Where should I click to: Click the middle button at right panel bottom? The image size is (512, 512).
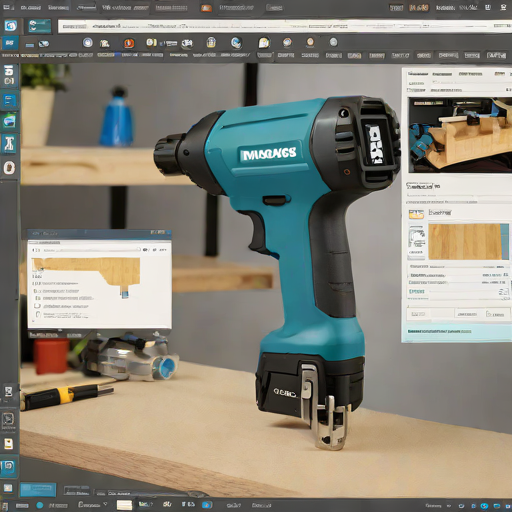[x=468, y=314]
